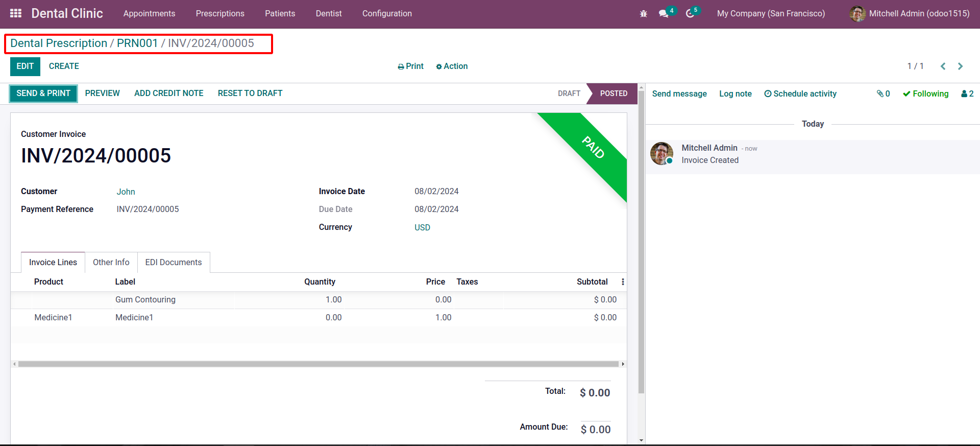Click scroll-left arrow of lines scrollbar
This screenshot has width=980, height=446.
14,364
